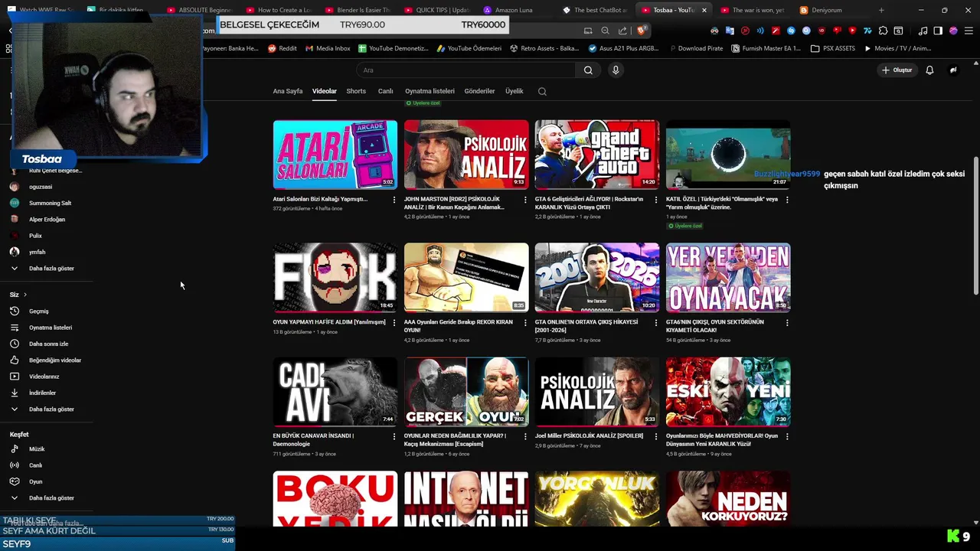
Task: Close the Tosbaa YouTube tab
Action: click(704, 10)
